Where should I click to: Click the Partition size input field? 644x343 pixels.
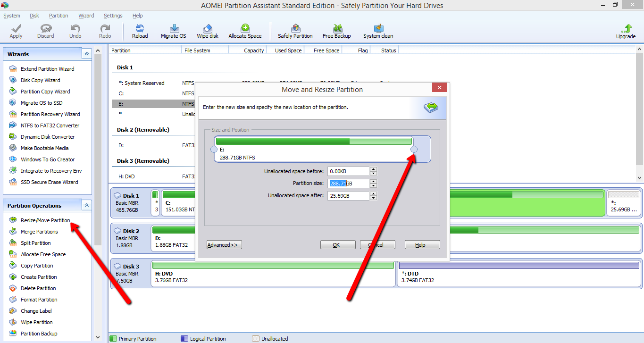point(348,184)
